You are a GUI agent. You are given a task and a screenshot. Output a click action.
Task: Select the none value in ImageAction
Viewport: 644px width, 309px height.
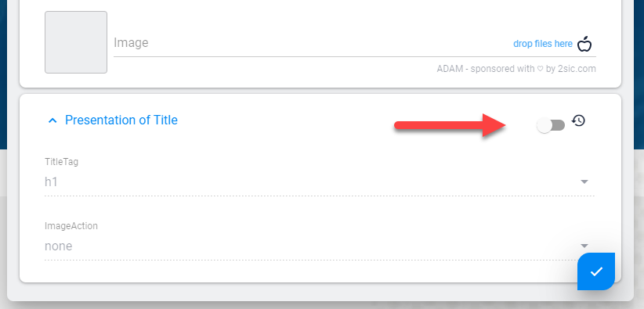click(58, 246)
